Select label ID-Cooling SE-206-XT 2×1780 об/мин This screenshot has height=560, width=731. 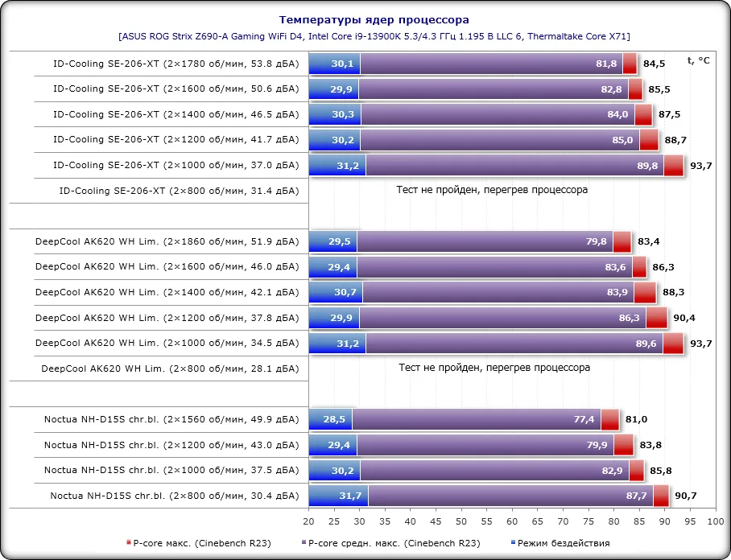click(x=176, y=64)
